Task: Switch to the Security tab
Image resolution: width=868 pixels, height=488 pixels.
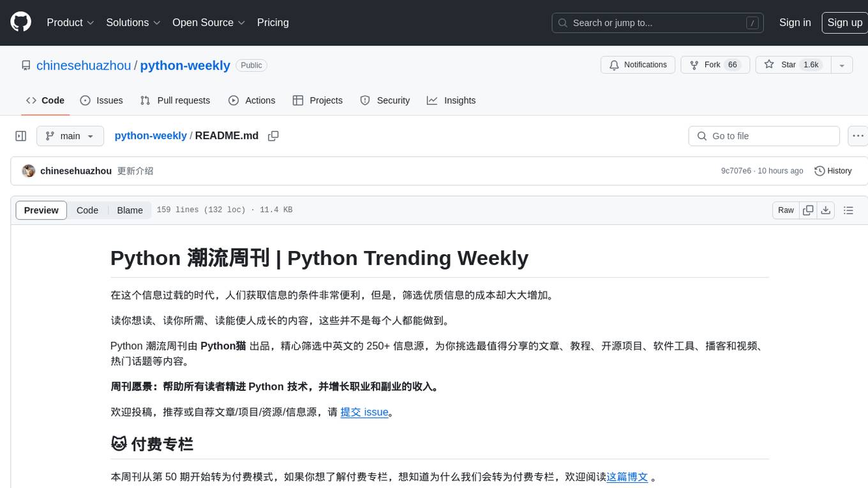Action: click(x=385, y=100)
